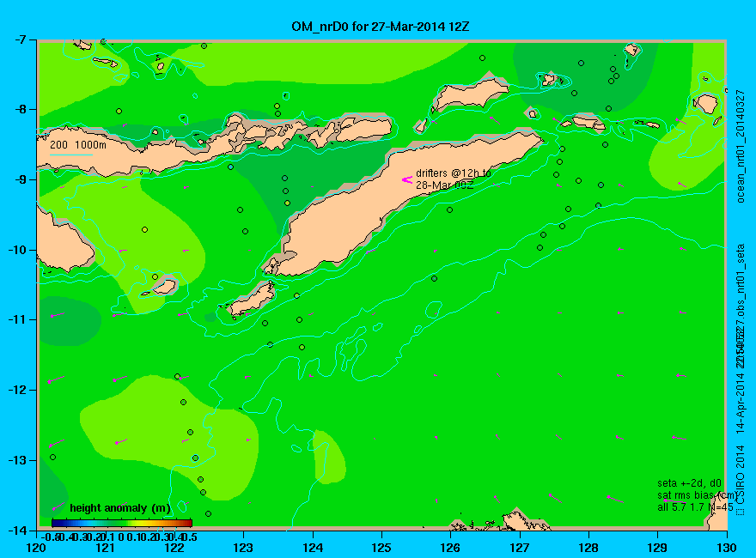Select the 123 longitude axis label
The image size is (756, 558).
(243, 548)
